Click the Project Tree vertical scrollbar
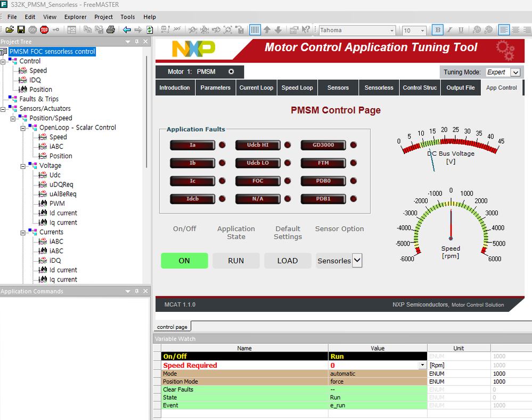 147,111
